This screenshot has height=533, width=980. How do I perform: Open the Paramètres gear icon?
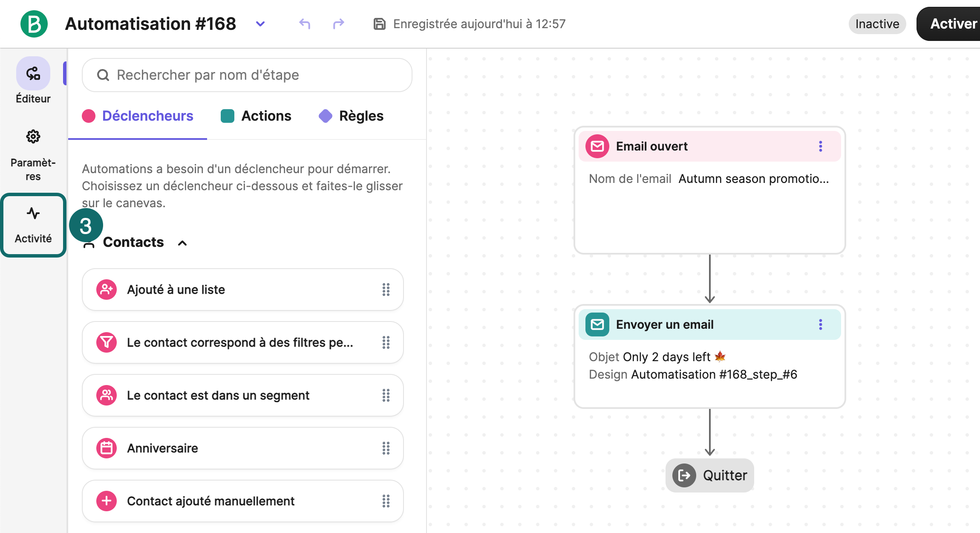[x=33, y=137]
